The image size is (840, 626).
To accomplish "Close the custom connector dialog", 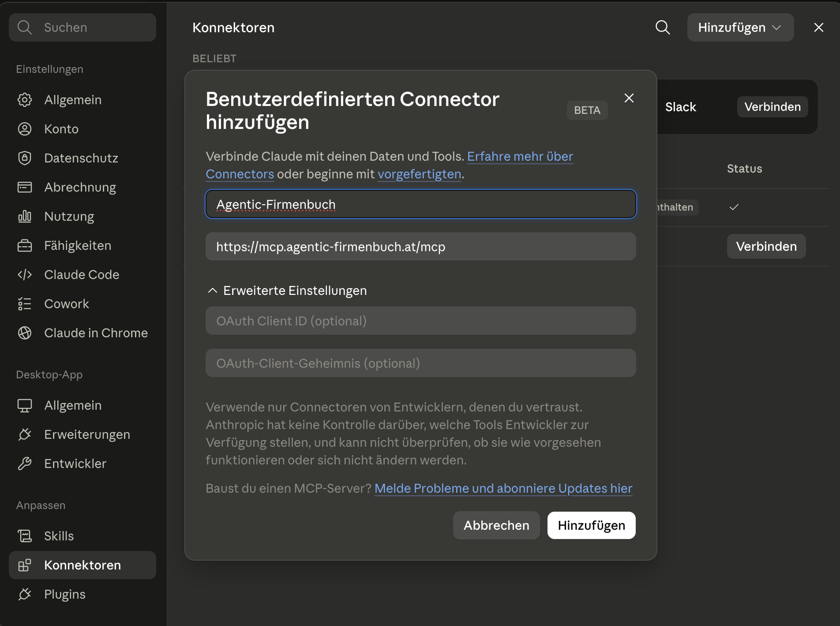I will point(629,98).
